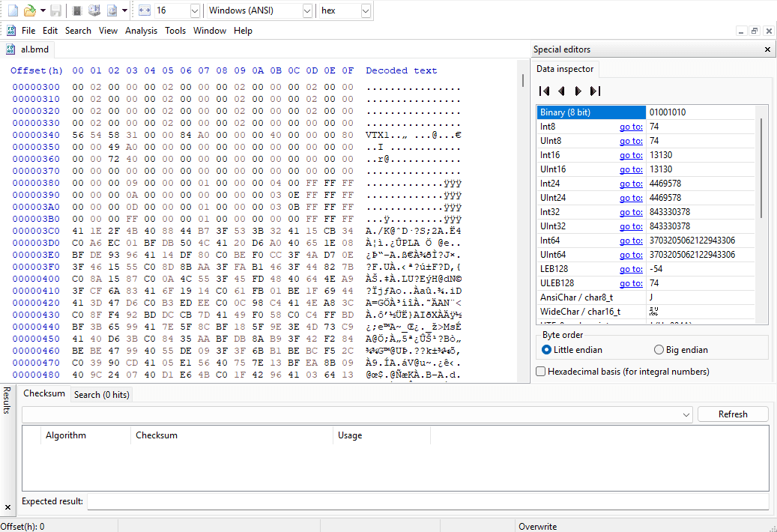The image size is (777, 532).
Task: Go to next byte in Data inspector
Action: [x=578, y=91]
